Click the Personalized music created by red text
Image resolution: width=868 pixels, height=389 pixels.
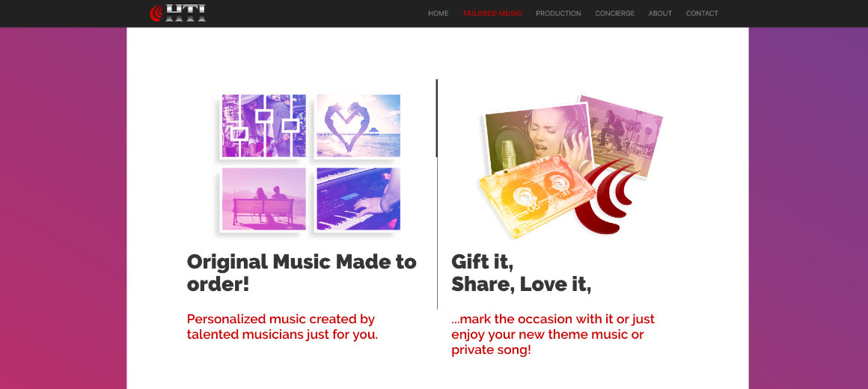pyautogui.click(x=282, y=327)
